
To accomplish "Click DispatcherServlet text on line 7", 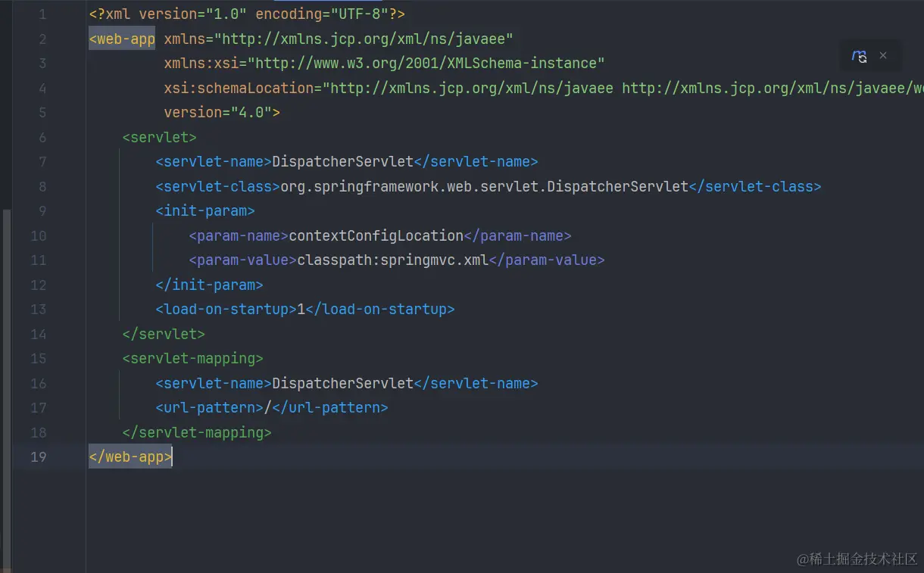I will [x=343, y=161].
